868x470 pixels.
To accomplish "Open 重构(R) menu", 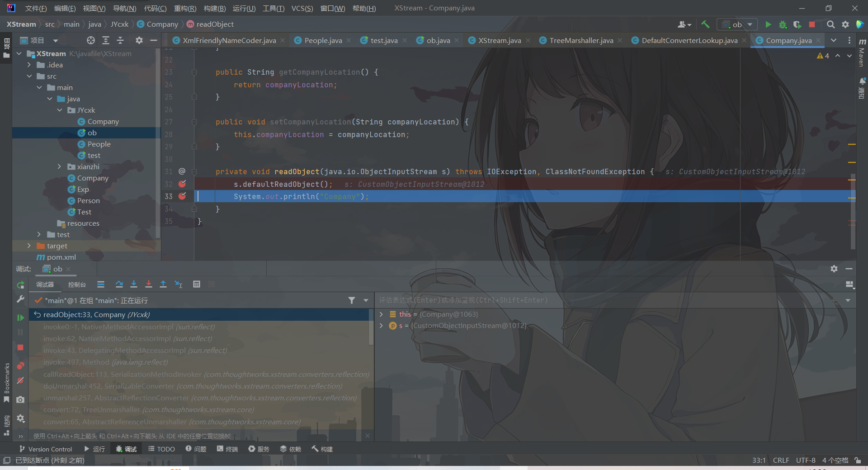I will [185, 8].
